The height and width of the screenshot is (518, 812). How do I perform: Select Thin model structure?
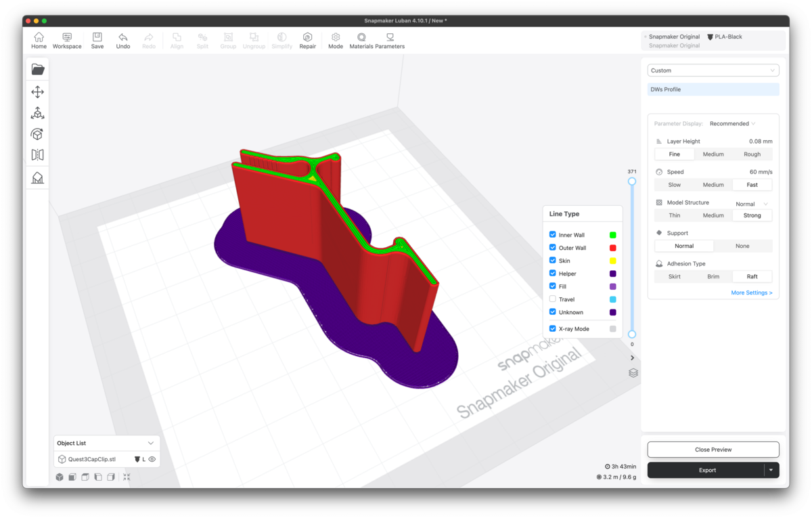[675, 215]
